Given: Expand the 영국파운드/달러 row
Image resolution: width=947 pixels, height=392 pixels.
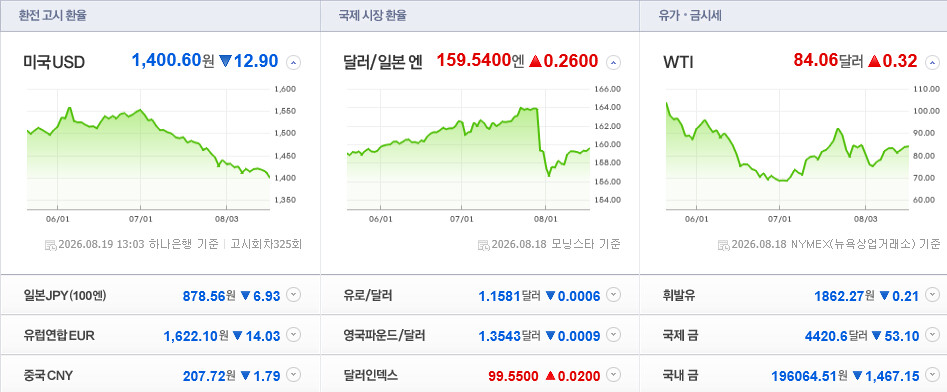Looking at the screenshot, I should pos(613,335).
